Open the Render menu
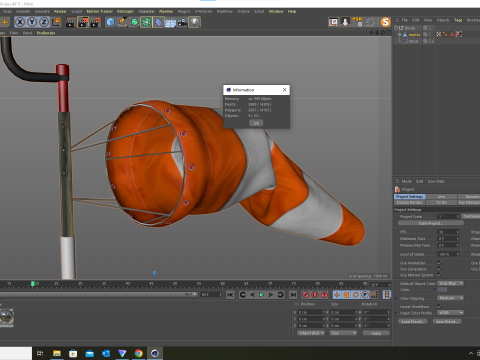This screenshot has height=360, width=480. click(x=60, y=11)
